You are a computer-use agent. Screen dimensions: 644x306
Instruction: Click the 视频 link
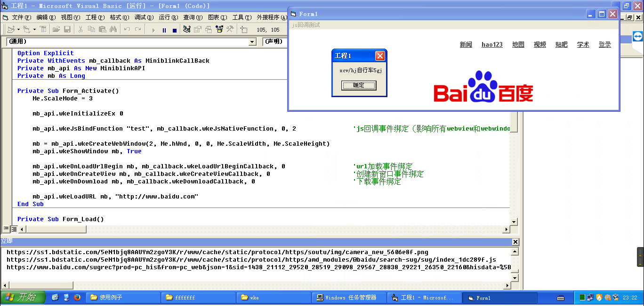[540, 45]
